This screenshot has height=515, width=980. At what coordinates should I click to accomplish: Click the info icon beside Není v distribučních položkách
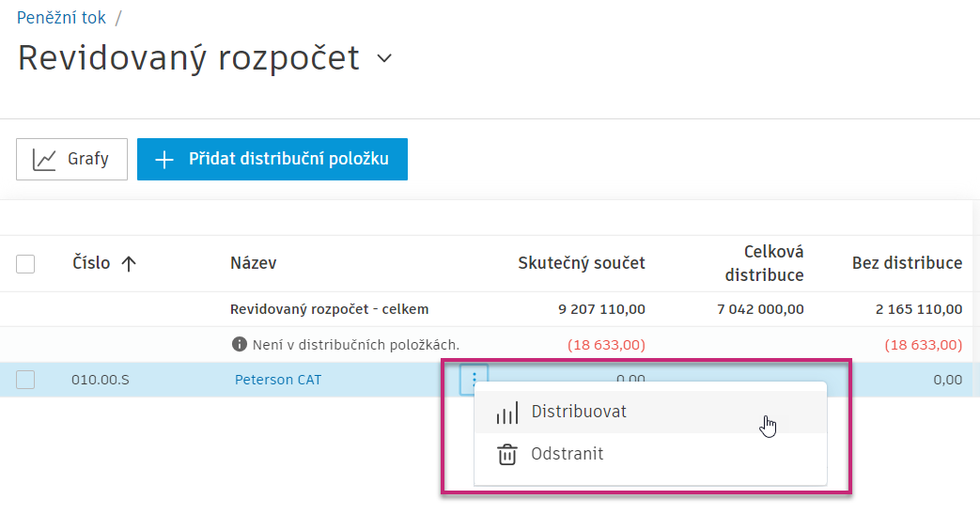(240, 345)
